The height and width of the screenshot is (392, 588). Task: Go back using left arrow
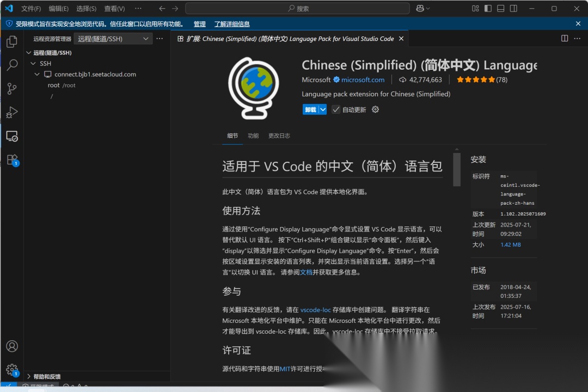[x=162, y=8]
